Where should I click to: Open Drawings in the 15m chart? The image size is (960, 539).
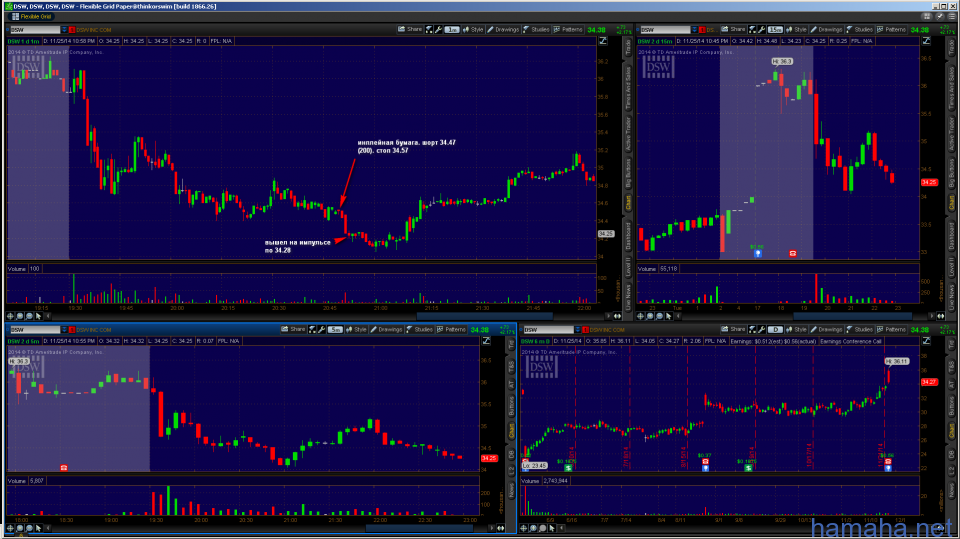[x=827, y=29]
